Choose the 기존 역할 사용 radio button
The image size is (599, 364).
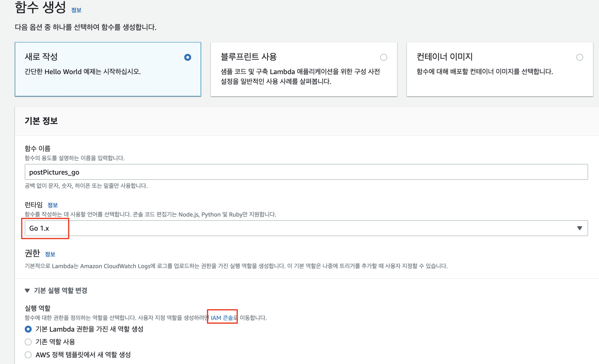28,342
